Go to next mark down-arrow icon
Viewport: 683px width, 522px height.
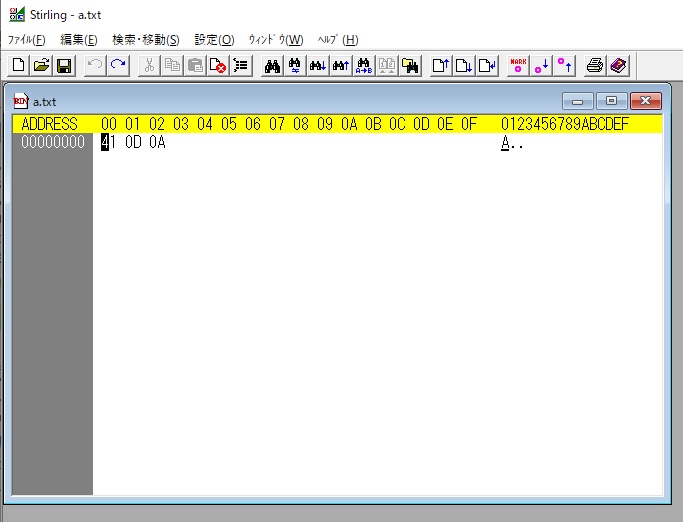pyautogui.click(x=541, y=66)
